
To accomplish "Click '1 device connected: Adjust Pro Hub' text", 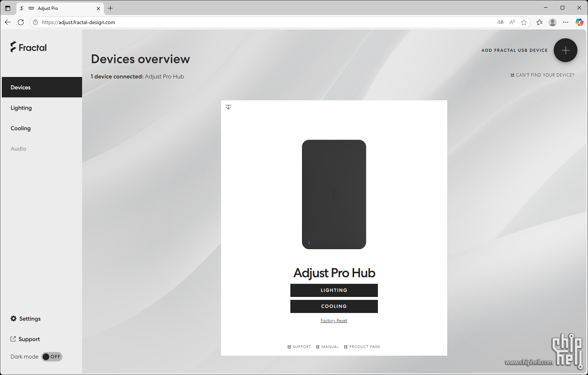I will [x=138, y=77].
